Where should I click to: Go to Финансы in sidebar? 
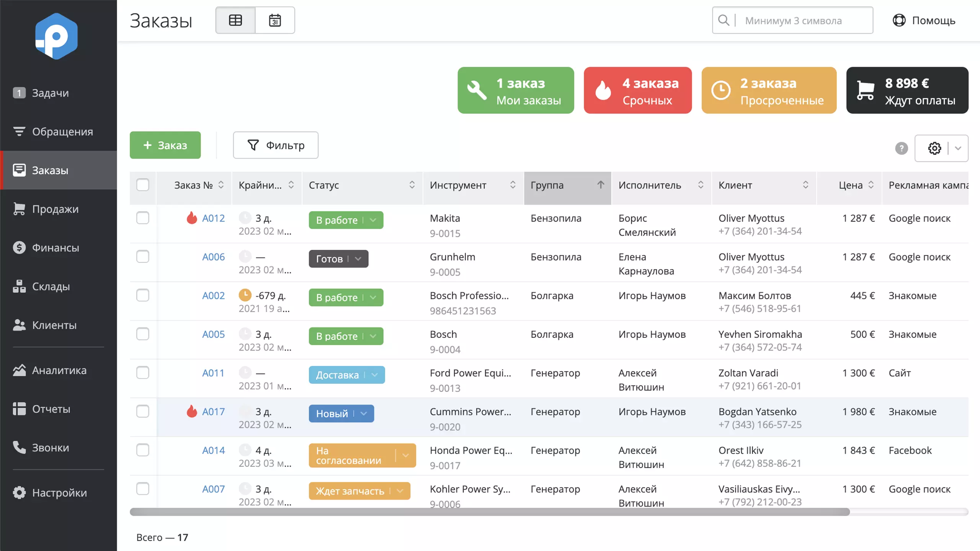coord(55,248)
